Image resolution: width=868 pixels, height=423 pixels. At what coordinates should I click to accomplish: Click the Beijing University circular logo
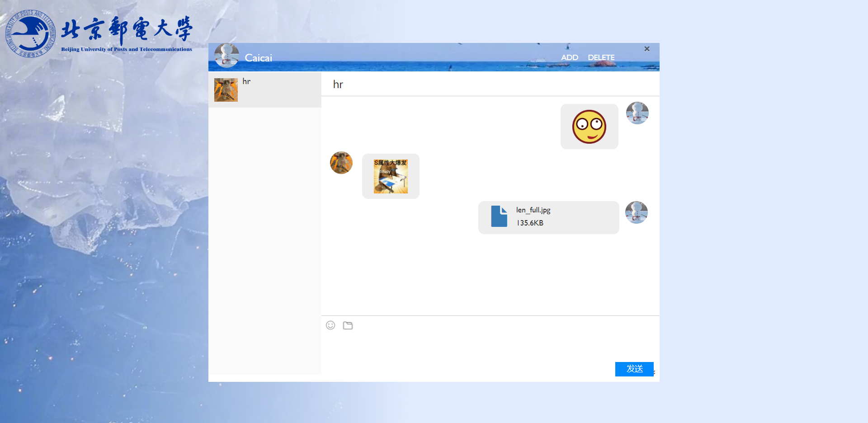click(x=30, y=34)
